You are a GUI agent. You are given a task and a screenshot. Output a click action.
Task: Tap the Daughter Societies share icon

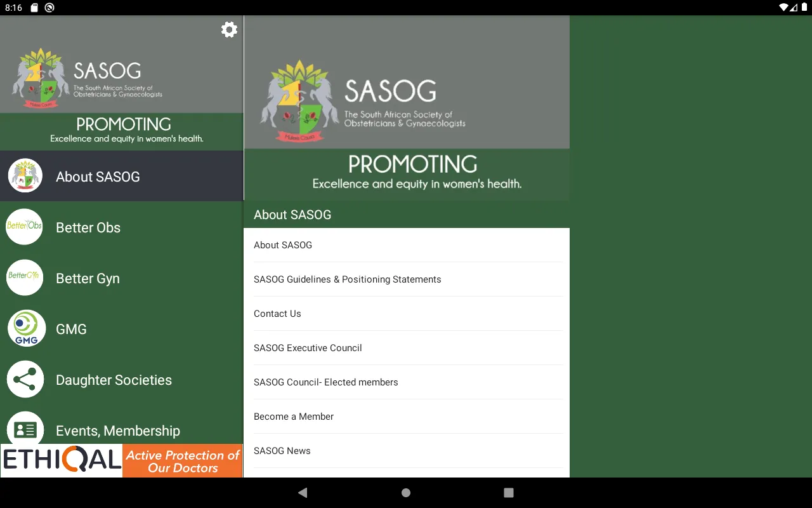[x=25, y=379]
